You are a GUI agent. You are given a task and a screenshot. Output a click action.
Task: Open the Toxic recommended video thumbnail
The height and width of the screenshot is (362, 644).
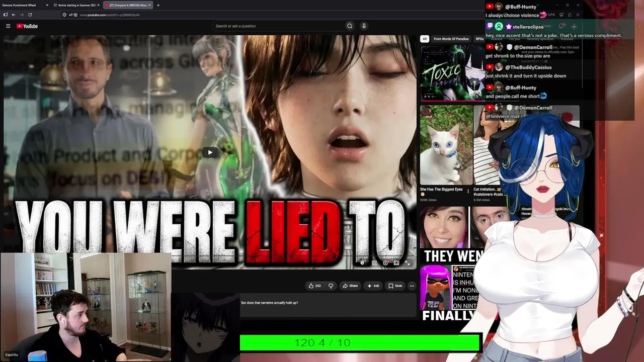[x=453, y=73]
